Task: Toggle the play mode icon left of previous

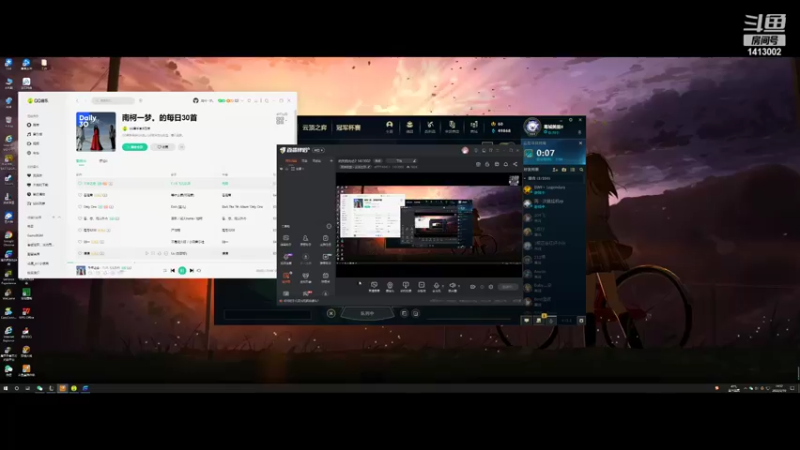Action: [x=164, y=270]
